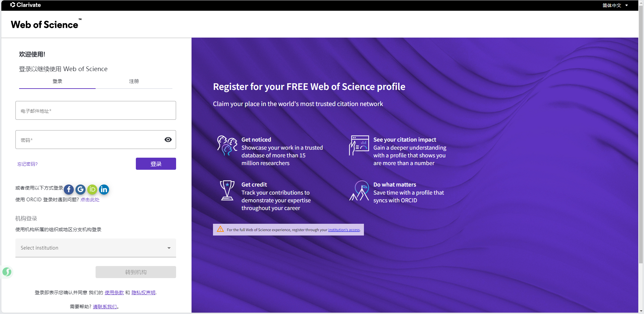Click the warning triangle icon in notice
Screen dimensions: 644x314
click(220, 229)
